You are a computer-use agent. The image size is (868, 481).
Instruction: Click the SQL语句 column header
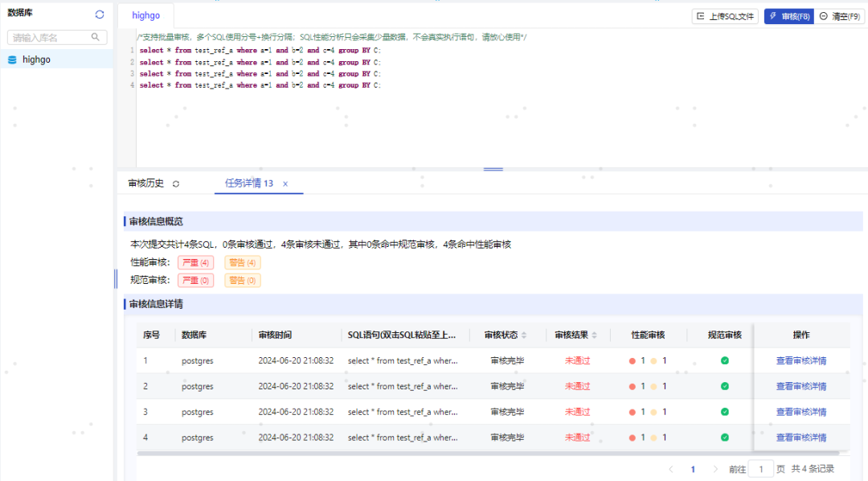[x=402, y=335]
